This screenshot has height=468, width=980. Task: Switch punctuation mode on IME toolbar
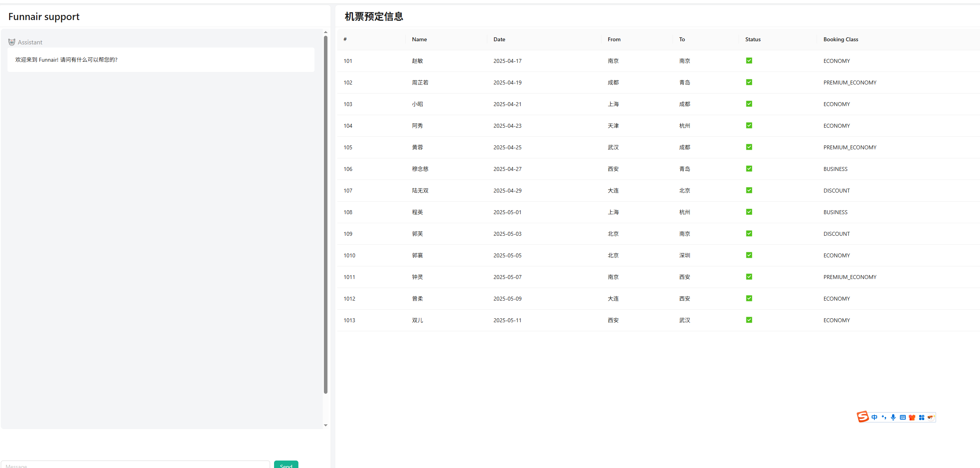(884, 417)
